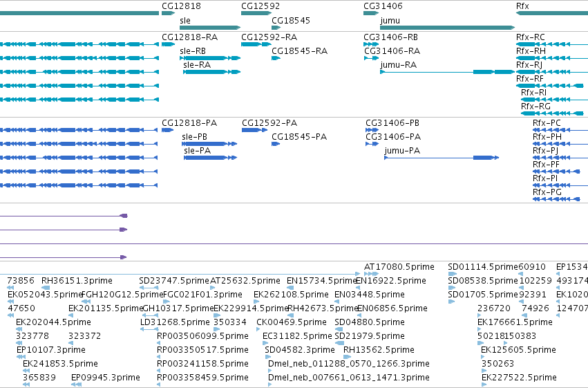Click EST label EC31182.5prime
Image resolution: width=588 pixels, height=388 pixels.
tap(297, 336)
